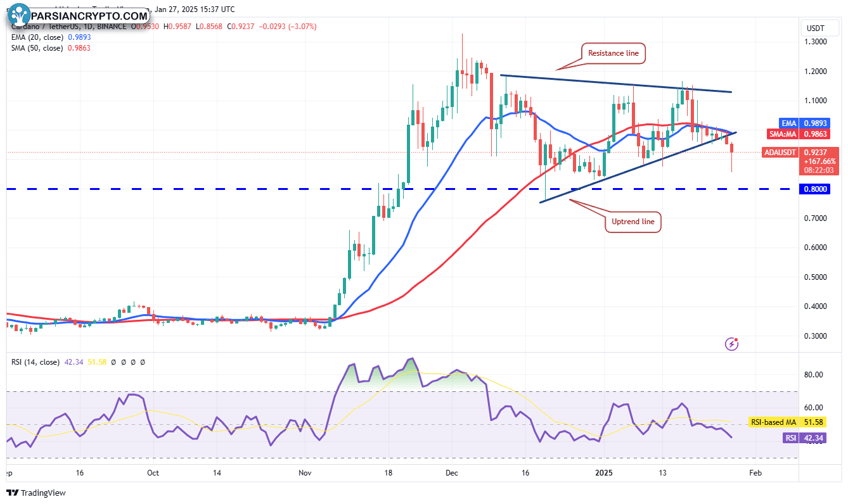Open the TradingView logo link
The width and height of the screenshot is (848, 504).
coord(36,493)
